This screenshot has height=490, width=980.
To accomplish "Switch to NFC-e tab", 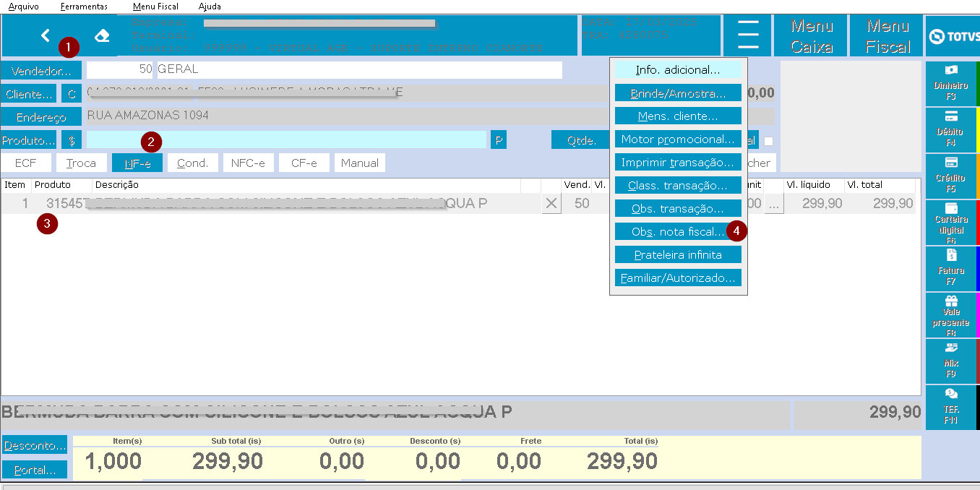I will (x=248, y=163).
